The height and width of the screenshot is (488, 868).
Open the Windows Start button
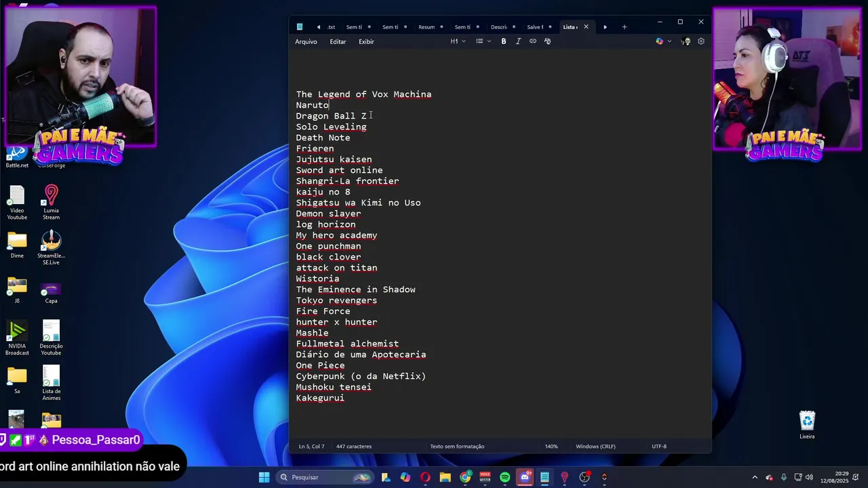pos(264,477)
